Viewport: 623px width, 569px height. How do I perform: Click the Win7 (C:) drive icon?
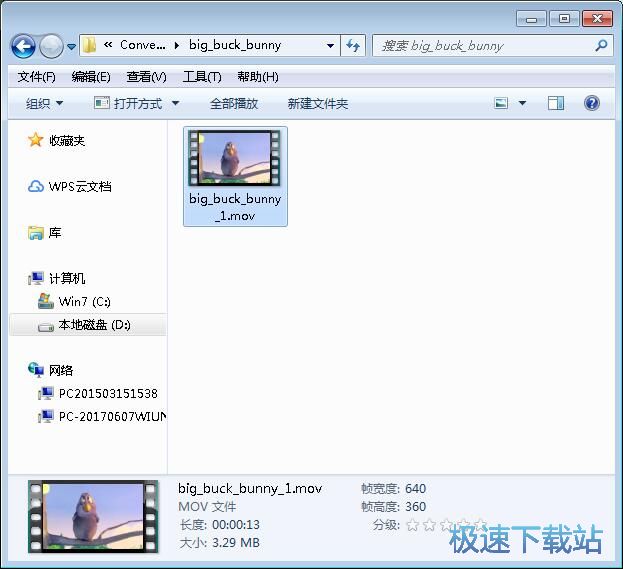(46, 301)
